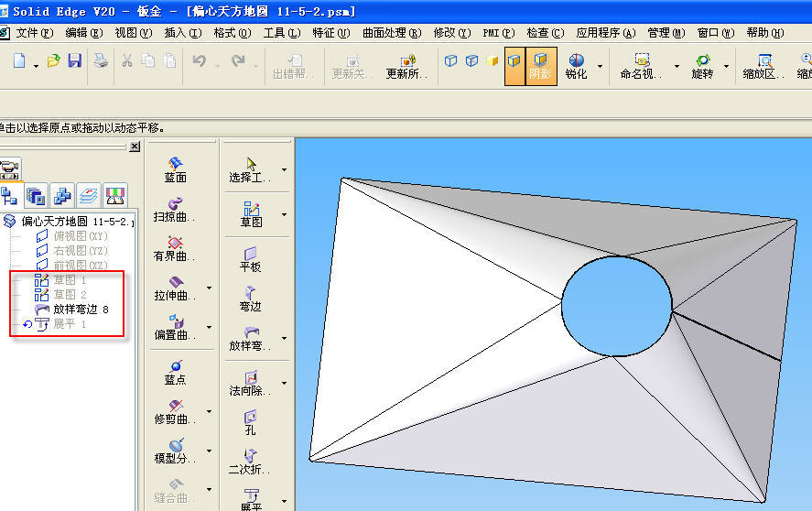Open the 法向除.. normal cutout flyout arrow

(x=285, y=383)
